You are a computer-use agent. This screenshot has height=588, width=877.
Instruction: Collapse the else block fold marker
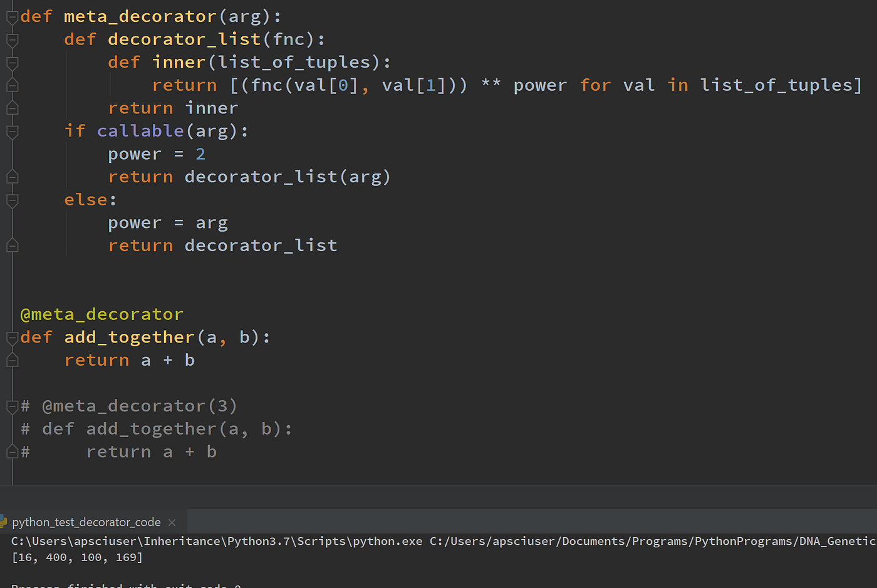coord(12,200)
